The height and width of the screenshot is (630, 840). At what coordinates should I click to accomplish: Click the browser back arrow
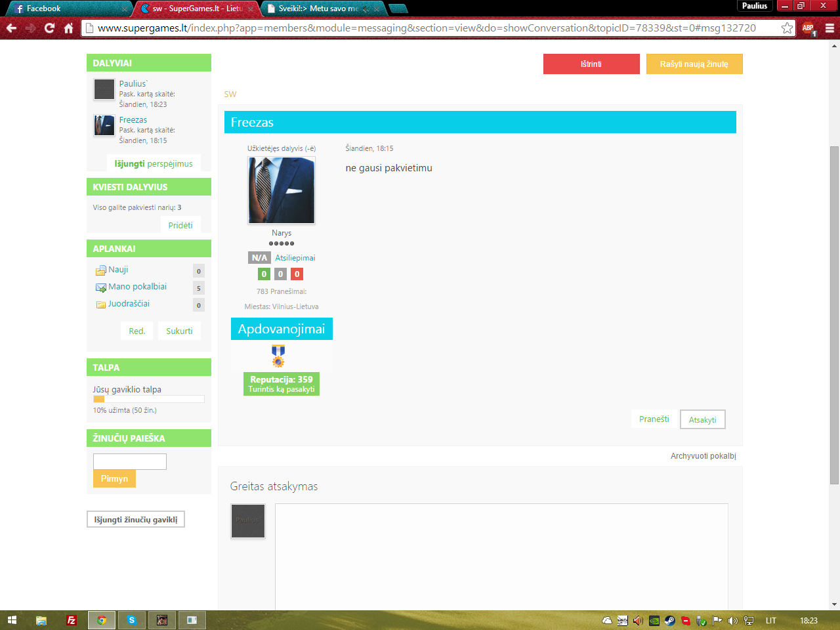click(11, 28)
